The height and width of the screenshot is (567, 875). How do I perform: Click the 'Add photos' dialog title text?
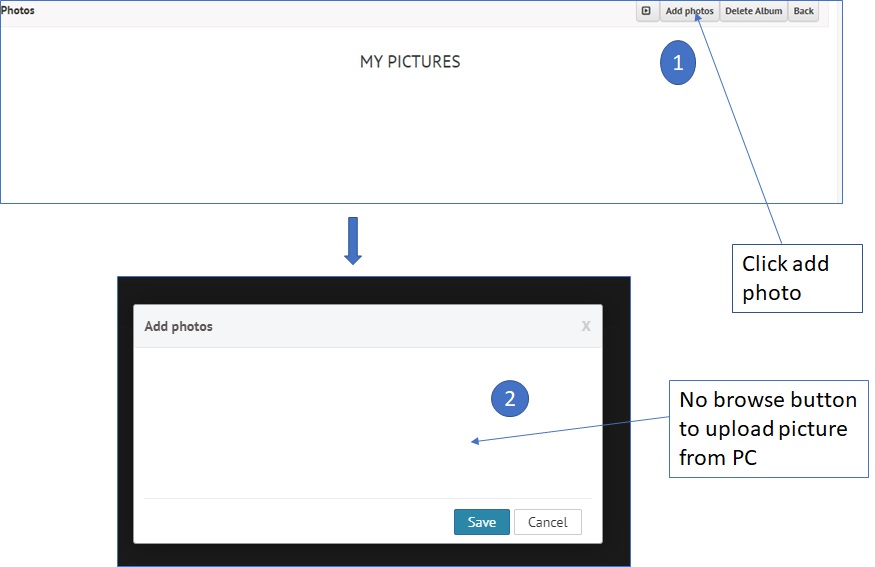pyautogui.click(x=178, y=326)
